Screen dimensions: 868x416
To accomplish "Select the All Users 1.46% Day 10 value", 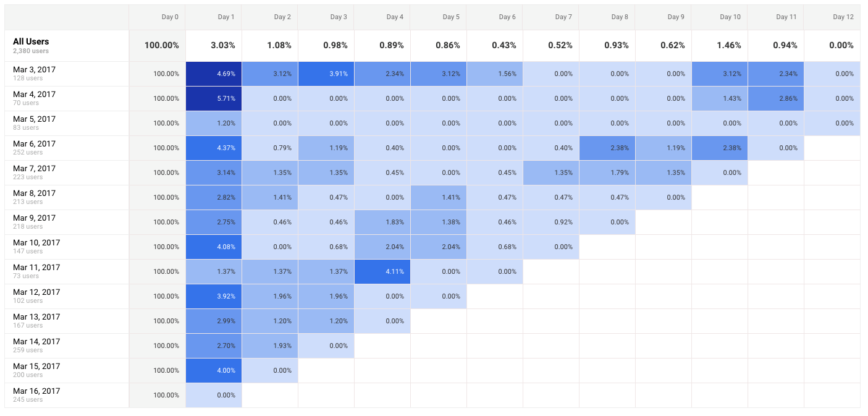I will tap(720, 46).
